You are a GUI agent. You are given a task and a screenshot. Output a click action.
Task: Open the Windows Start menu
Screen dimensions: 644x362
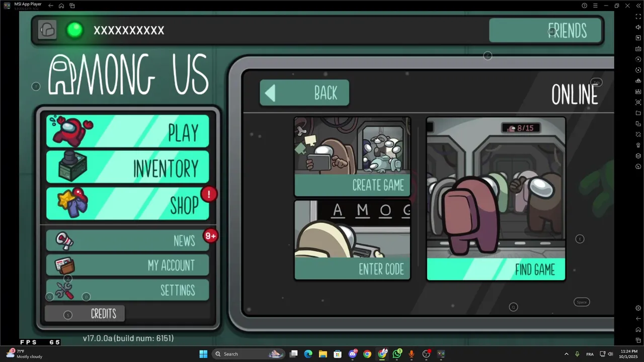tap(203, 354)
